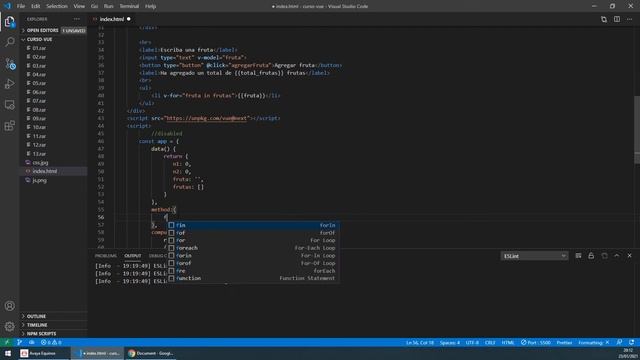Clear the output panel
The width and height of the screenshot is (640, 360).
tap(578, 256)
